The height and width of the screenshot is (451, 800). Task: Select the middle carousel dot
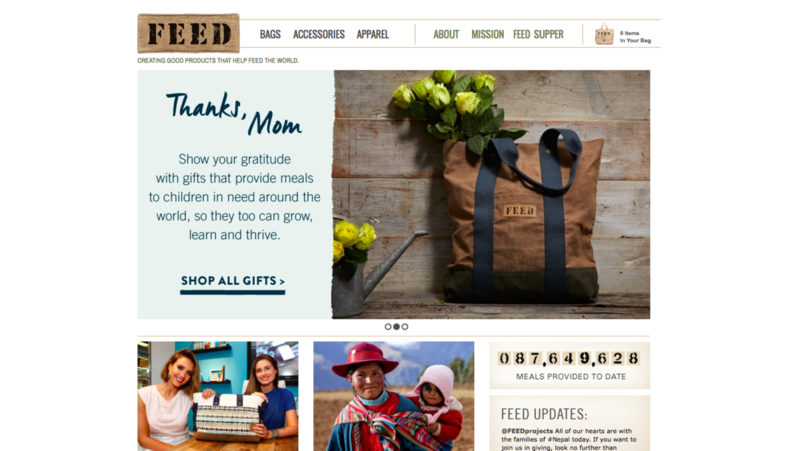[396, 327]
